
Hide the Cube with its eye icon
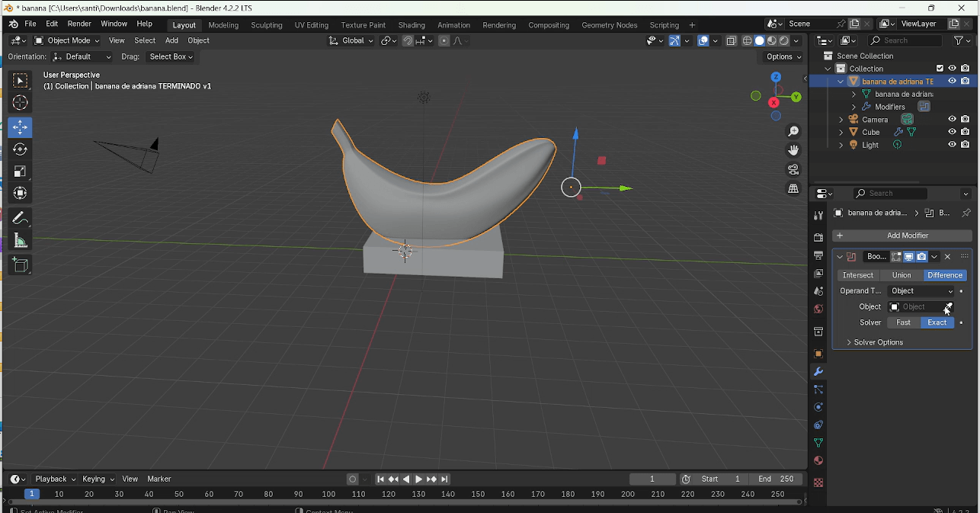pyautogui.click(x=952, y=132)
